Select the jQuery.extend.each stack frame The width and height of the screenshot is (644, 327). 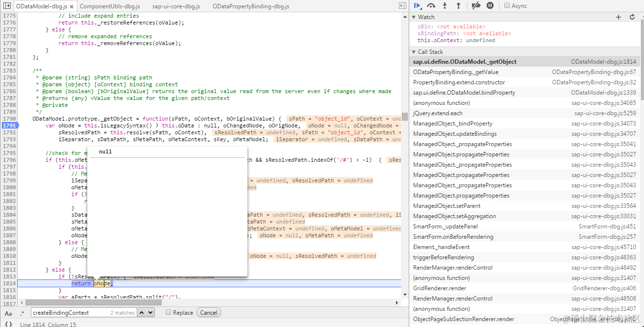(524, 113)
